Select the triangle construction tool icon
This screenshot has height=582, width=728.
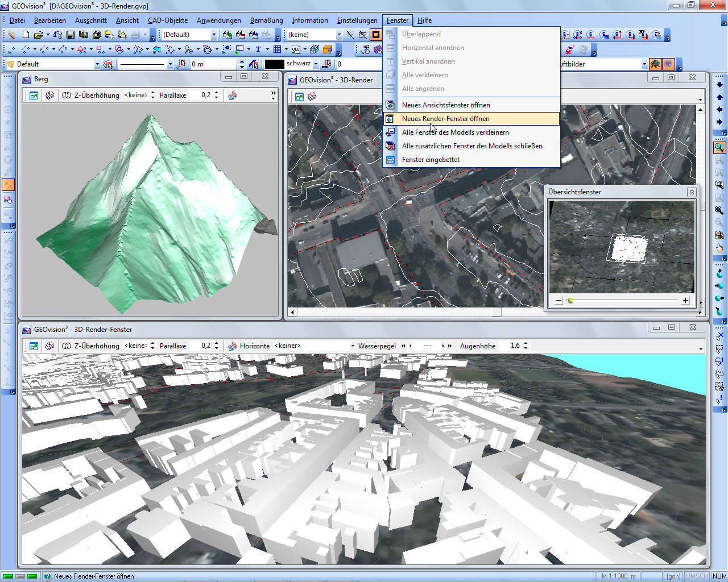tap(82, 49)
